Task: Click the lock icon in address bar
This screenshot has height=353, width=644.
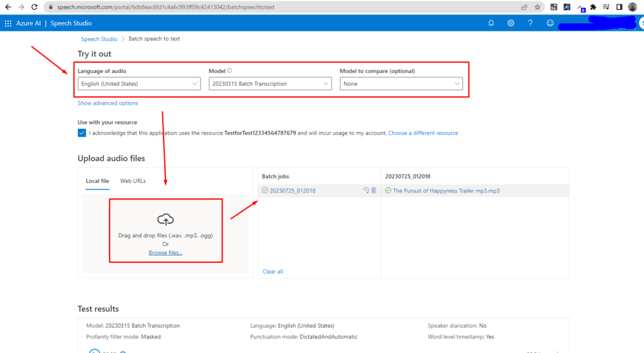Action: [x=51, y=7]
